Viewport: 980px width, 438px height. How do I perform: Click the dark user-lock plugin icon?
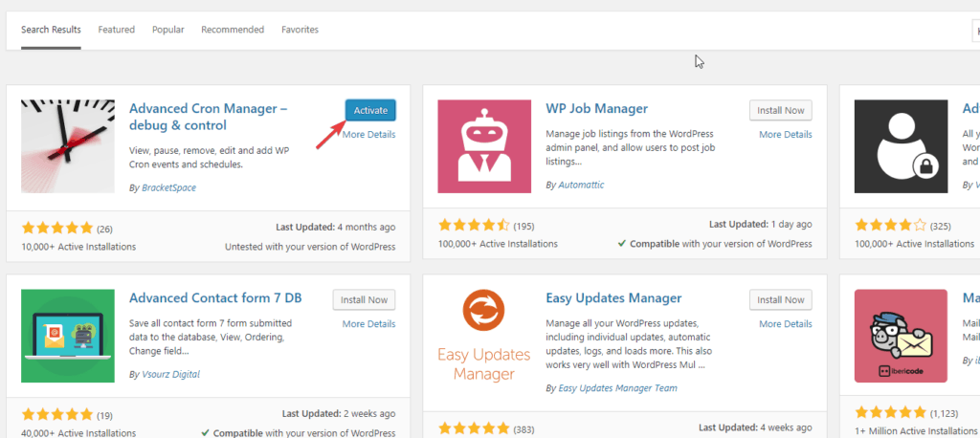click(901, 145)
